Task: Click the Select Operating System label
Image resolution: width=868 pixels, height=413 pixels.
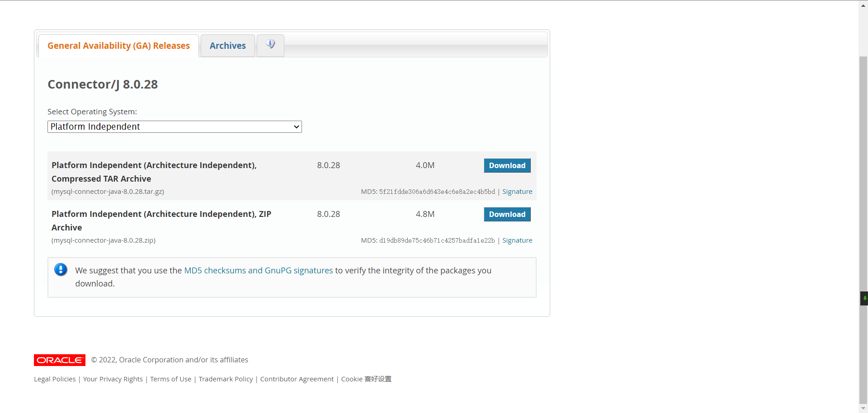Action: pos(92,112)
